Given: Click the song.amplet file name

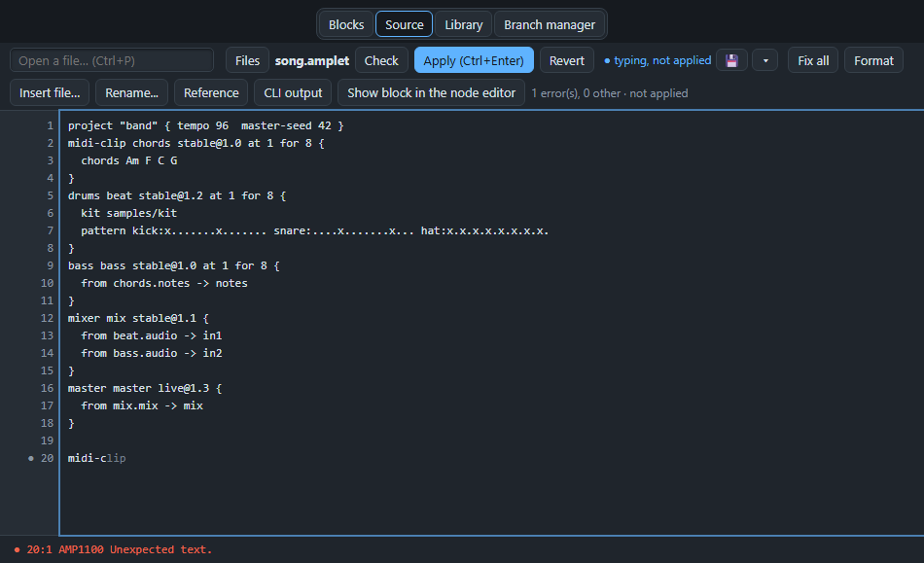Looking at the screenshot, I should coord(312,60).
